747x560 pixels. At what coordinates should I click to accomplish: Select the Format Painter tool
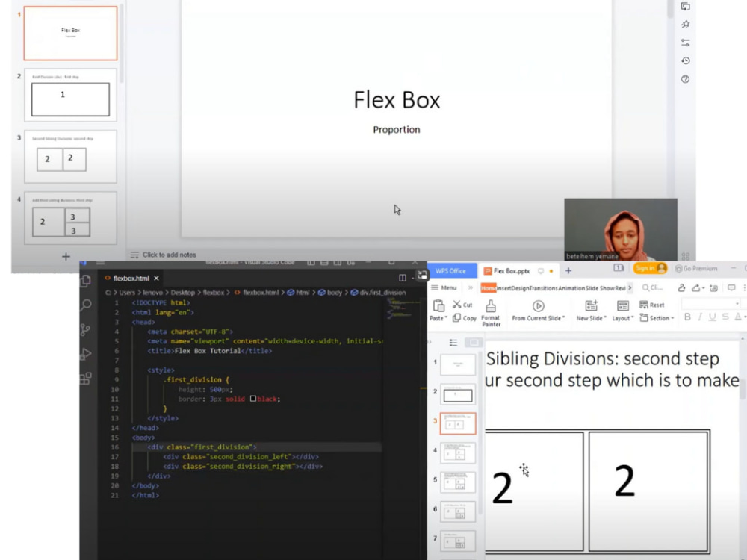click(491, 313)
